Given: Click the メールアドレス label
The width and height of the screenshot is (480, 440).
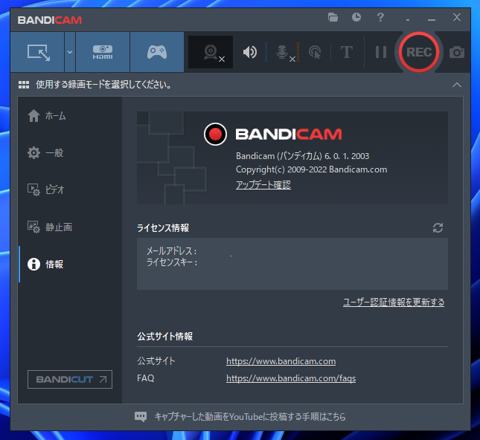Looking at the screenshot, I should point(171,251).
